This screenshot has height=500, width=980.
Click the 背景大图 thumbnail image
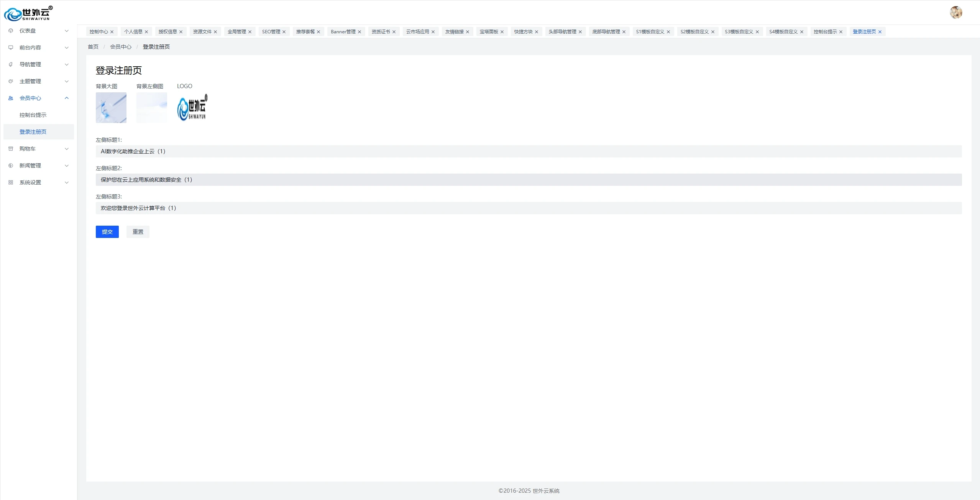111,108
